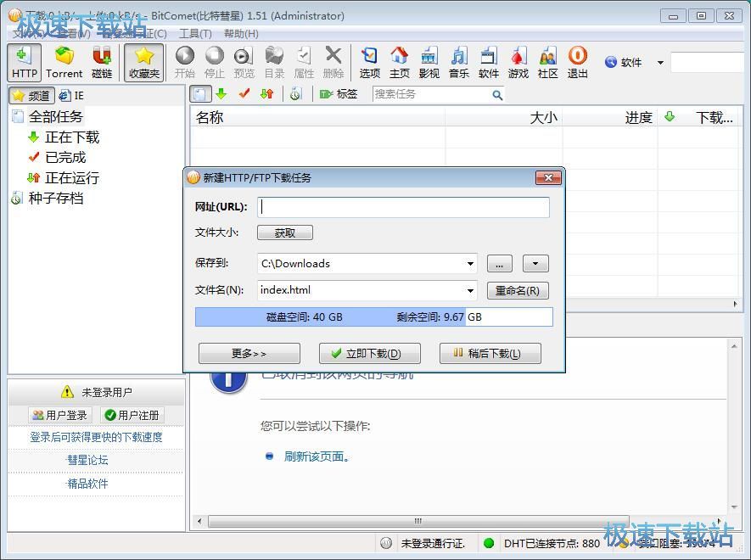
Task: Show all tasks filter icon
Action: [x=200, y=94]
